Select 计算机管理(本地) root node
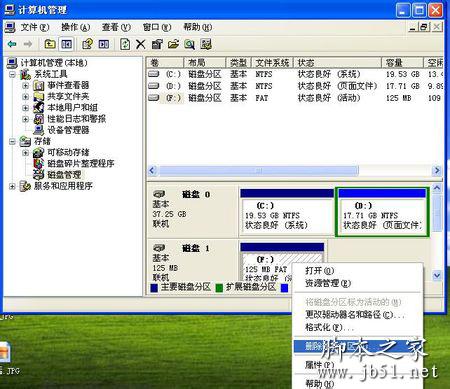450x389 pixels. [x=54, y=63]
